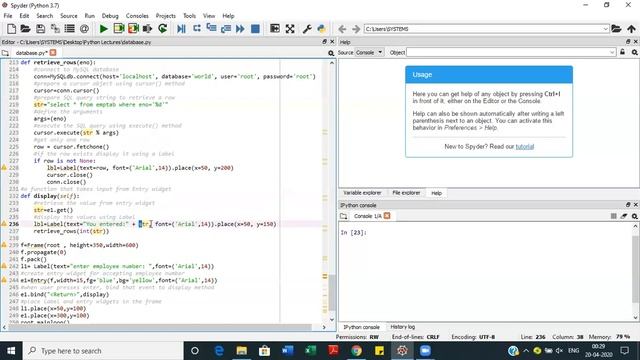The image size is (640, 360).
Task: Run the current cell
Action: coord(119,29)
